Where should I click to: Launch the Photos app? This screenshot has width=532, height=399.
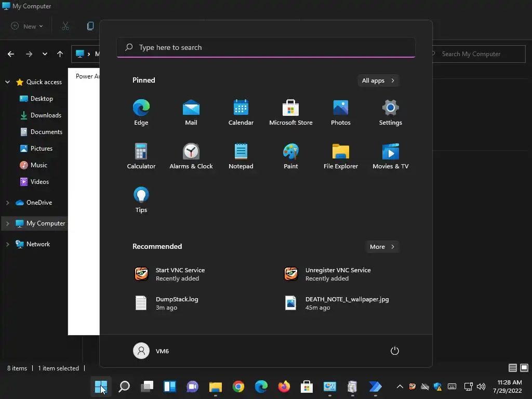(341, 112)
